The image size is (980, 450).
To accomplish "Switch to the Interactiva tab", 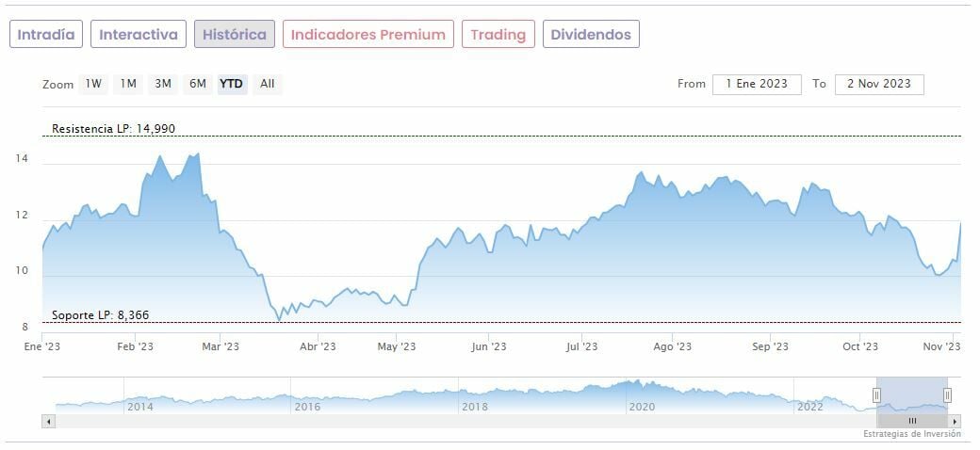I will pos(139,35).
